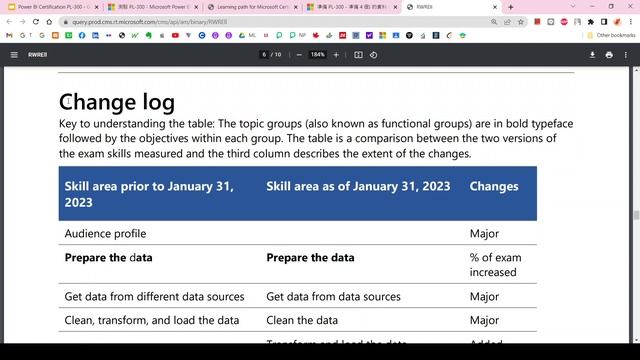Download the PDF file
Screen dimensions: 640x360
[x=592, y=55]
